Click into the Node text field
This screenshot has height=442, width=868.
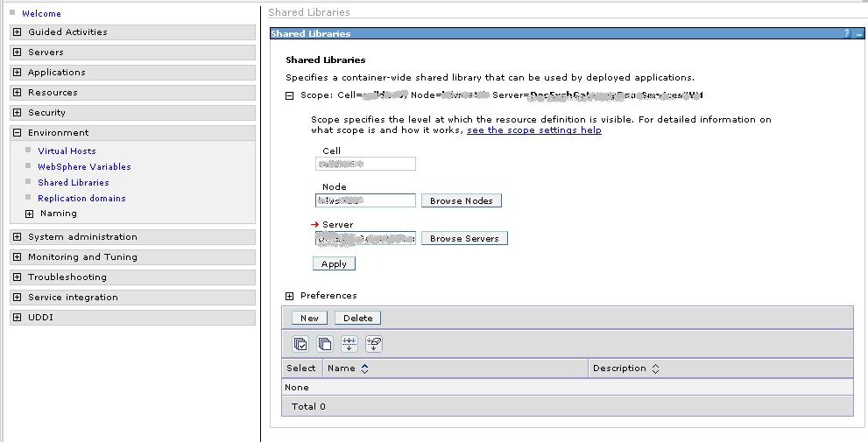click(365, 200)
